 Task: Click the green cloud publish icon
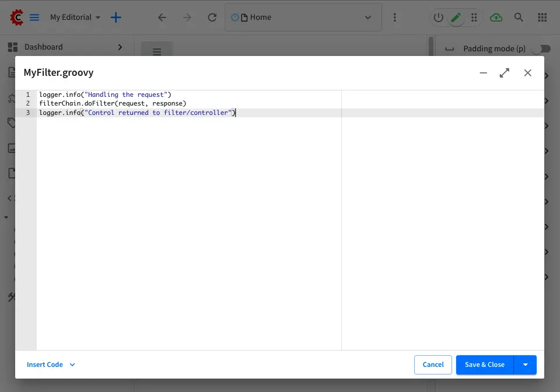496,17
